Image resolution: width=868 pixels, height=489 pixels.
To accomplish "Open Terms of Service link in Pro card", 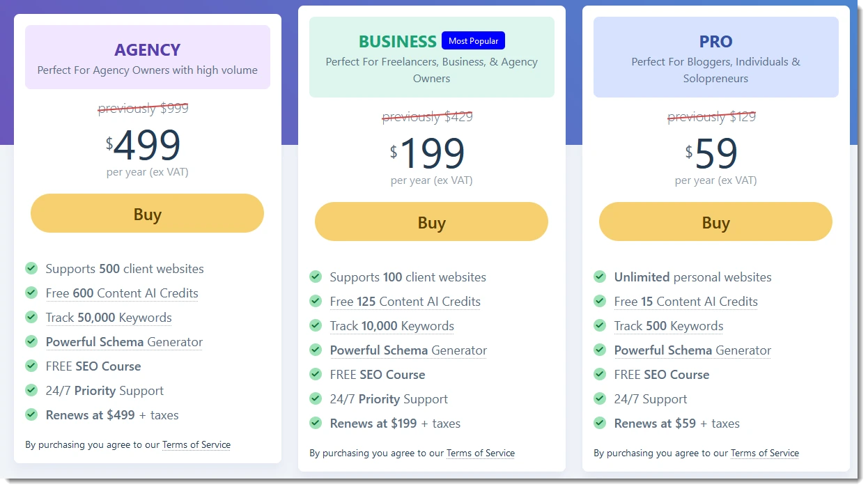I will [x=765, y=453].
